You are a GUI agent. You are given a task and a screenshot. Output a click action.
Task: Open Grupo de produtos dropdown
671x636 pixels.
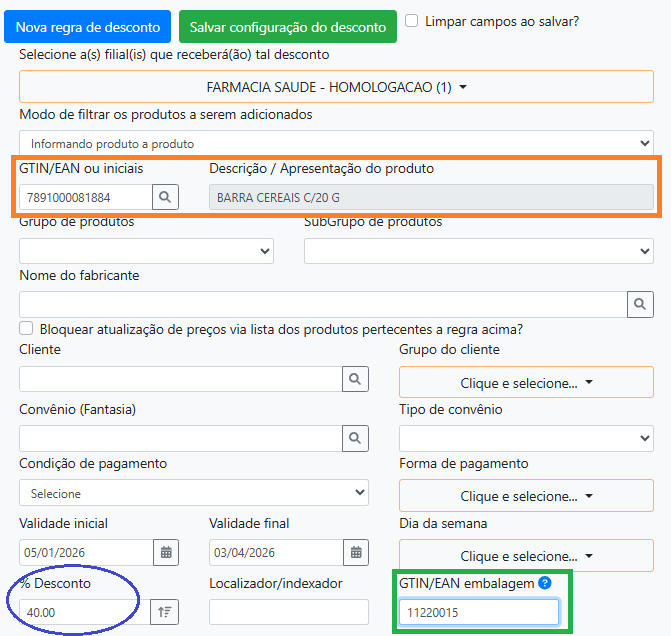tap(146, 250)
